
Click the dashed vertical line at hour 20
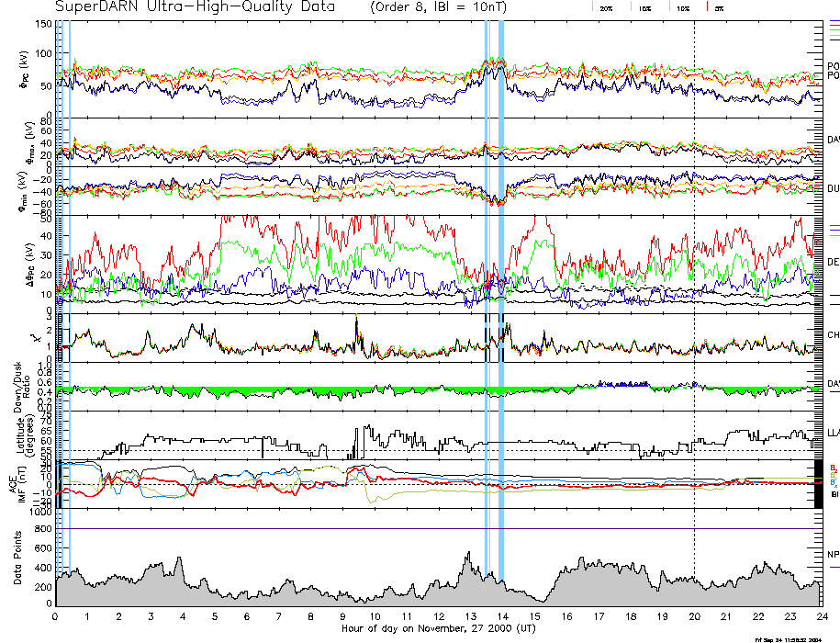694,276
